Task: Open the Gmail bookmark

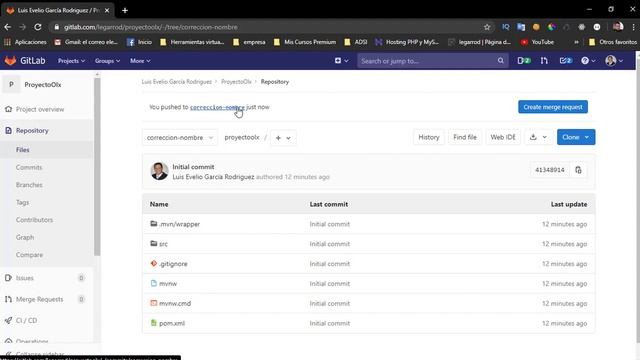Action: 86,42
